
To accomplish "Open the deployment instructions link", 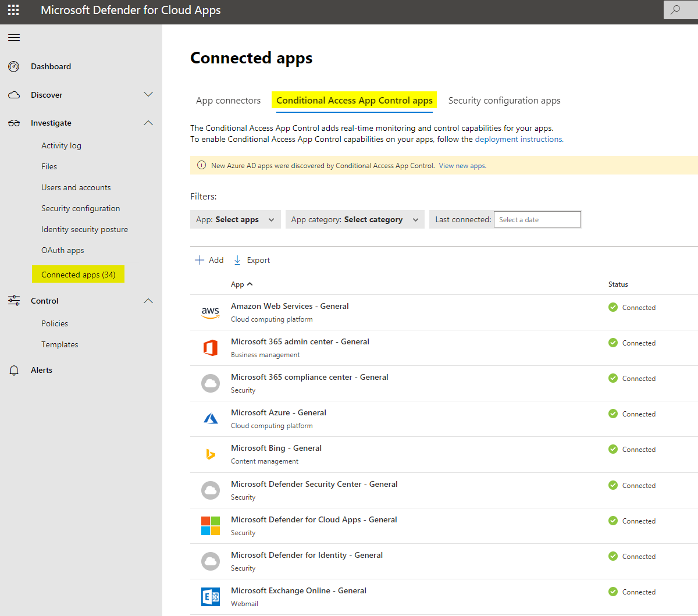I will tap(518, 140).
